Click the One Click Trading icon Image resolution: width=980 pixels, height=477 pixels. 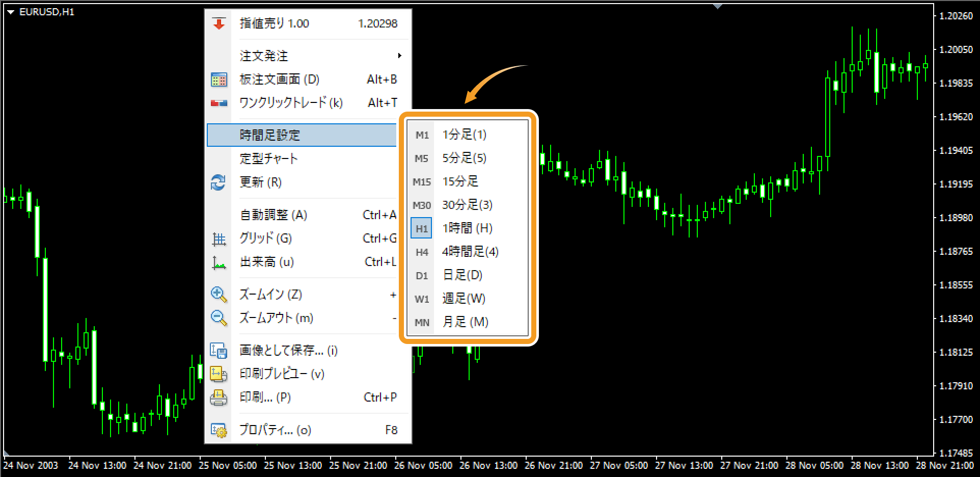point(219,103)
